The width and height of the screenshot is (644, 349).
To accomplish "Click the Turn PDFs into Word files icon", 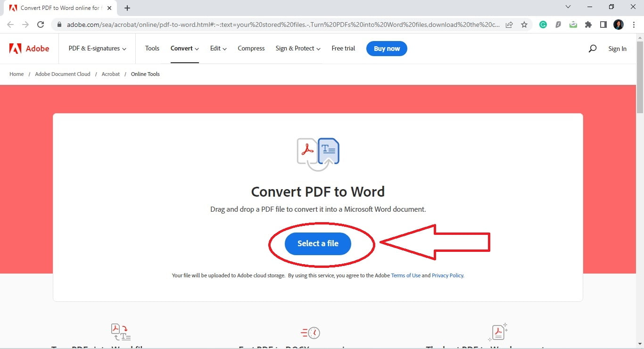I will tap(121, 332).
